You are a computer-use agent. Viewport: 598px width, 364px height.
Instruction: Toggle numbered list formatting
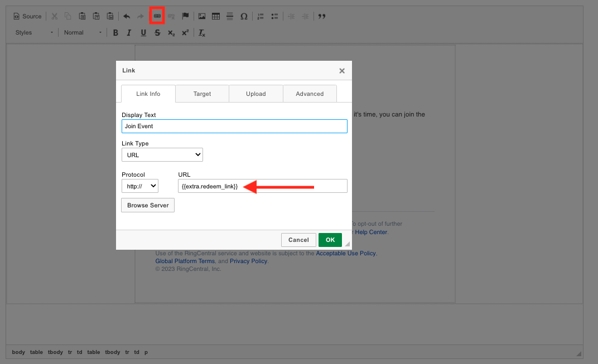pyautogui.click(x=261, y=16)
